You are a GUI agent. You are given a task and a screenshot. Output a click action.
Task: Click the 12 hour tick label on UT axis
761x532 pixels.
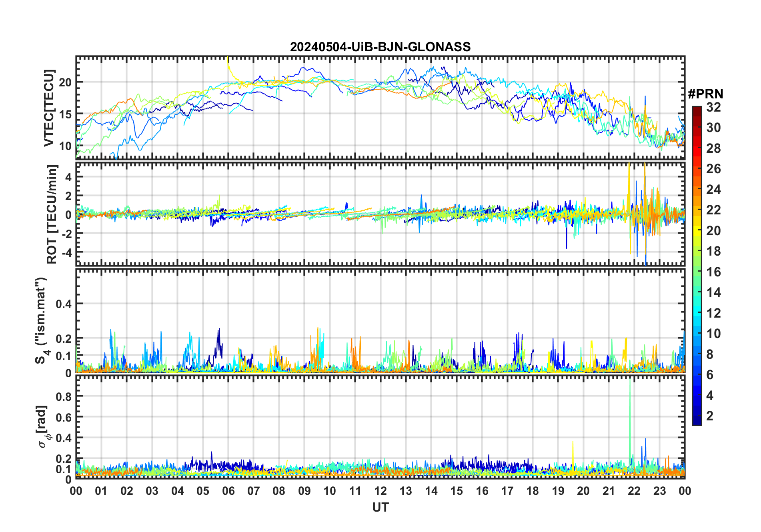coord(380,491)
